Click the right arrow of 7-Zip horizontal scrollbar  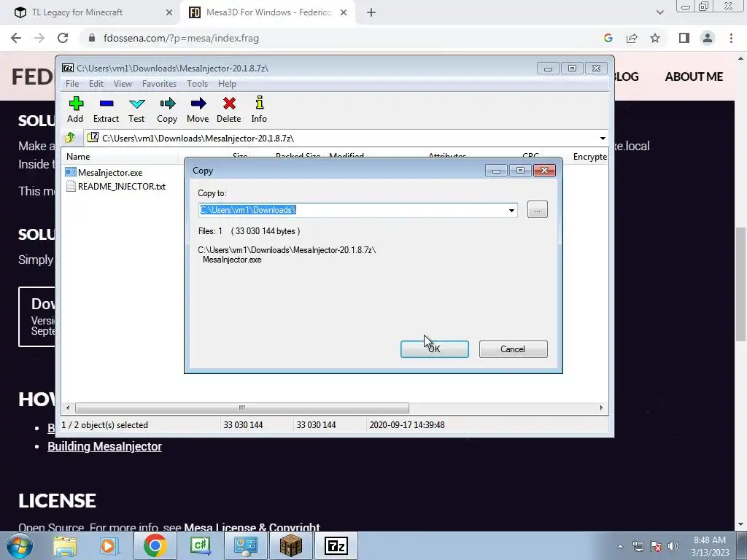click(x=601, y=408)
